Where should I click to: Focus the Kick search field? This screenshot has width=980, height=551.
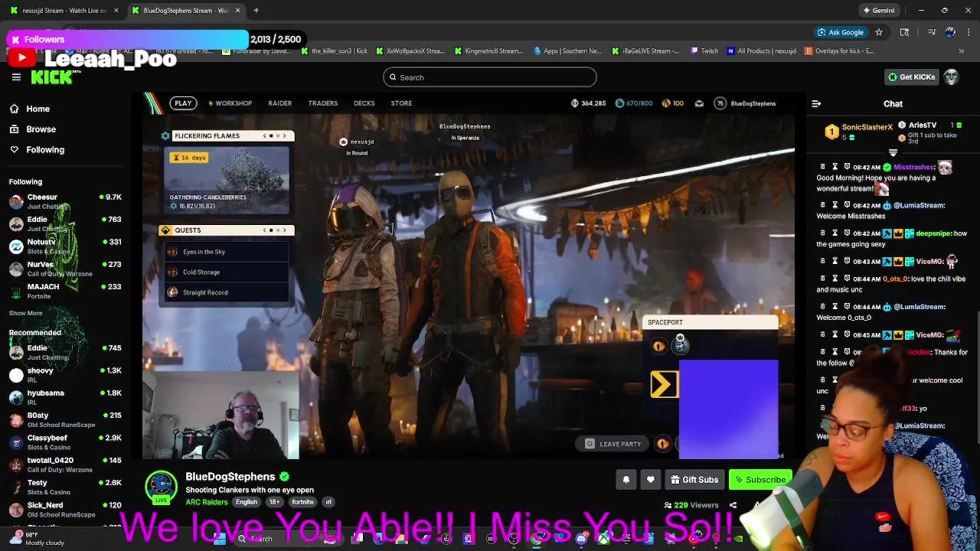click(490, 77)
